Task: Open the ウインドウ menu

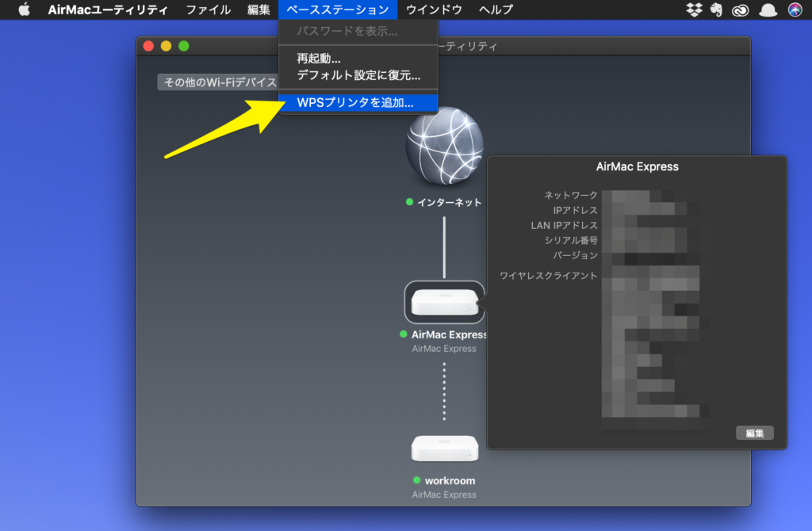Action: 434,10
